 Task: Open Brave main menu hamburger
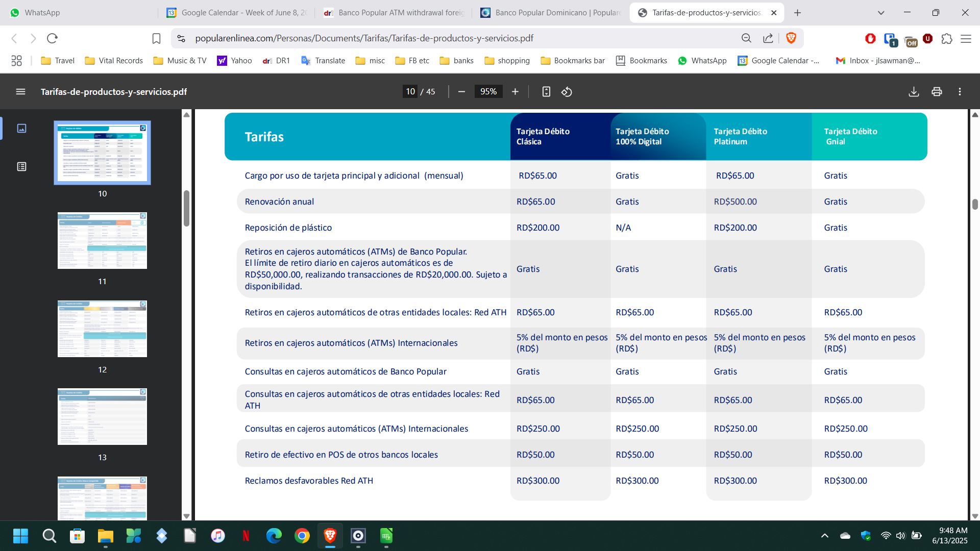click(x=966, y=39)
